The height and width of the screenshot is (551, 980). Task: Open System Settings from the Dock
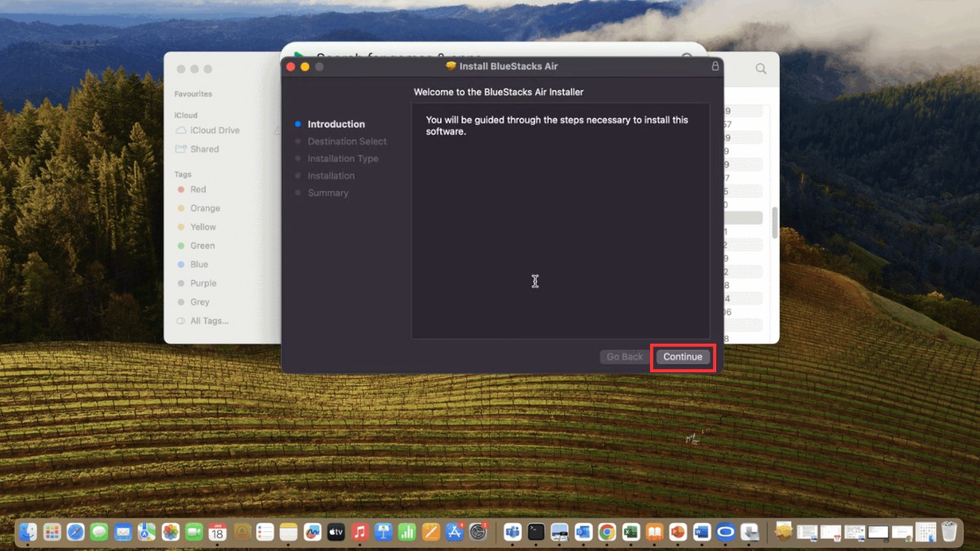tap(478, 532)
